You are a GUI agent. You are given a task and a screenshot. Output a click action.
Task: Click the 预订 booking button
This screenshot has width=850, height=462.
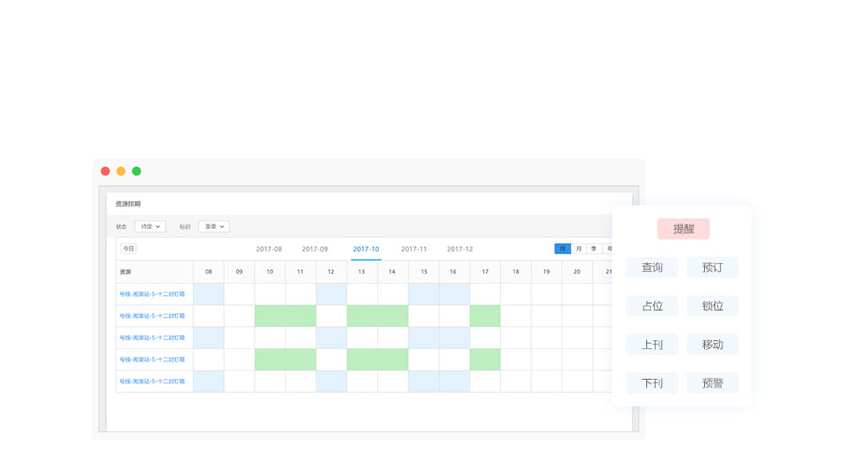[712, 268]
